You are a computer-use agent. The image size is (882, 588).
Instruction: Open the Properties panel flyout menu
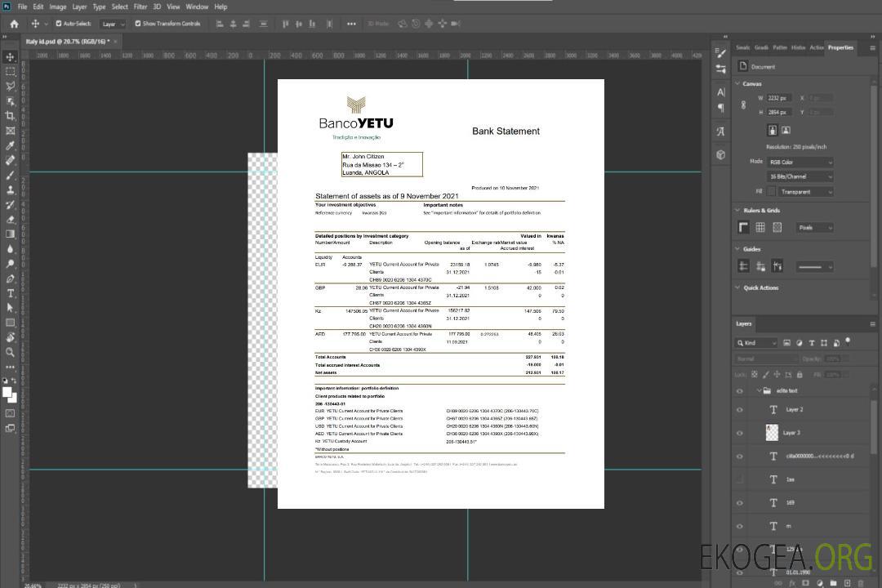872,48
